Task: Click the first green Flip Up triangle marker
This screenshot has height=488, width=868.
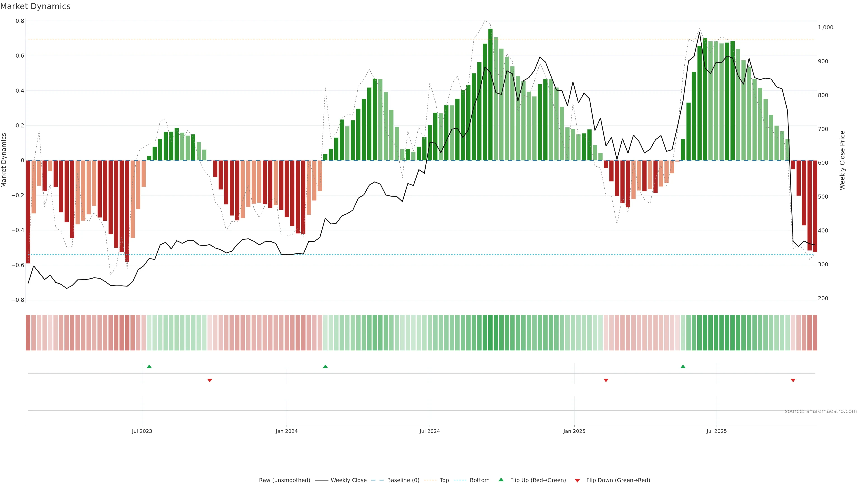Action: [x=149, y=366]
